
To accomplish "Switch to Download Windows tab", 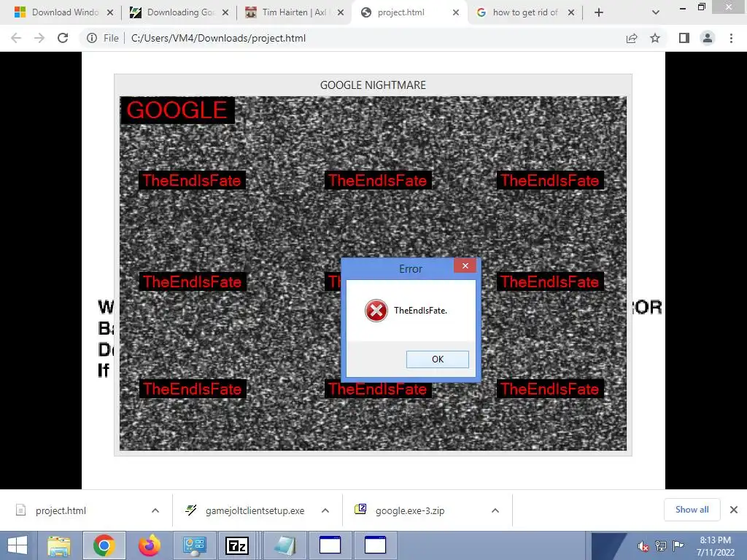I will [x=64, y=12].
